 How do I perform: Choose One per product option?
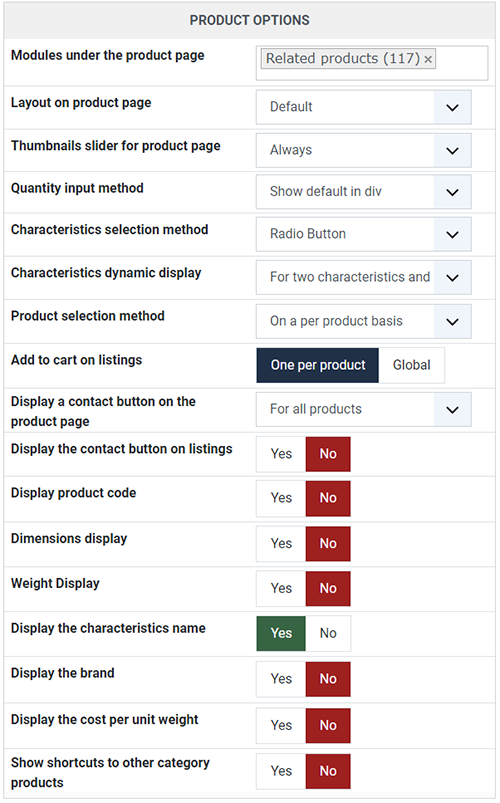[x=318, y=365]
